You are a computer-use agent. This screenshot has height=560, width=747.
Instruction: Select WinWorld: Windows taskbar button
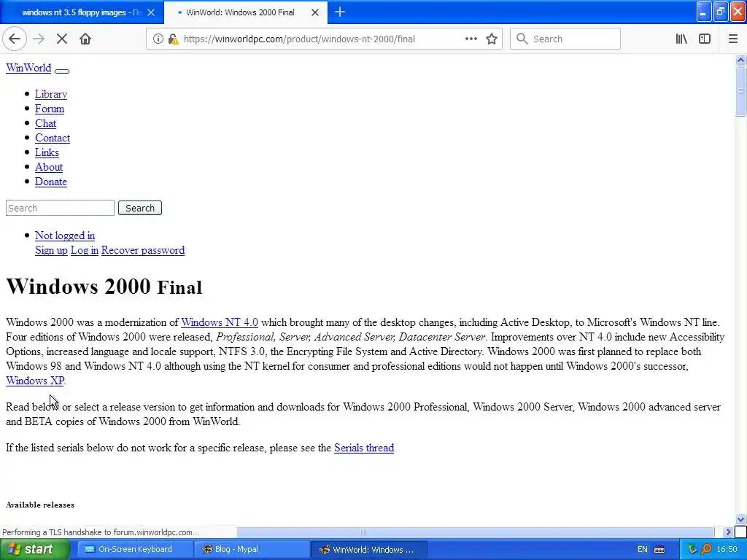tap(368, 550)
